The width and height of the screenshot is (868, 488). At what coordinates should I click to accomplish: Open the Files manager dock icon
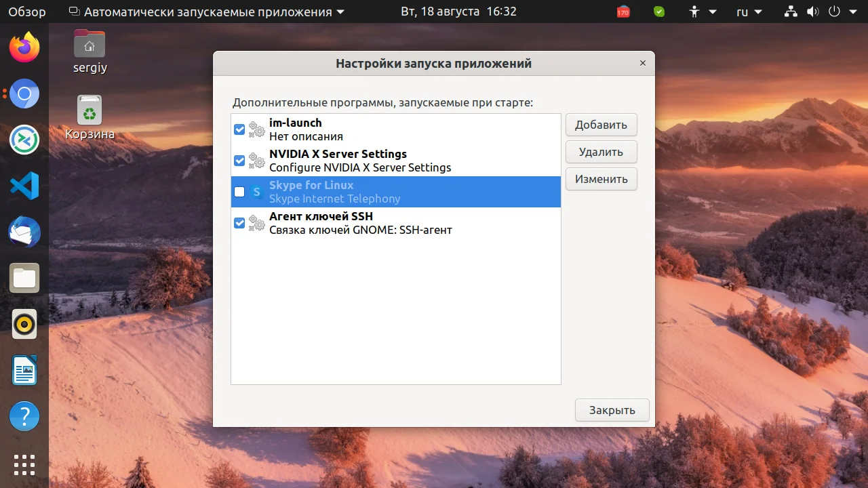point(24,278)
